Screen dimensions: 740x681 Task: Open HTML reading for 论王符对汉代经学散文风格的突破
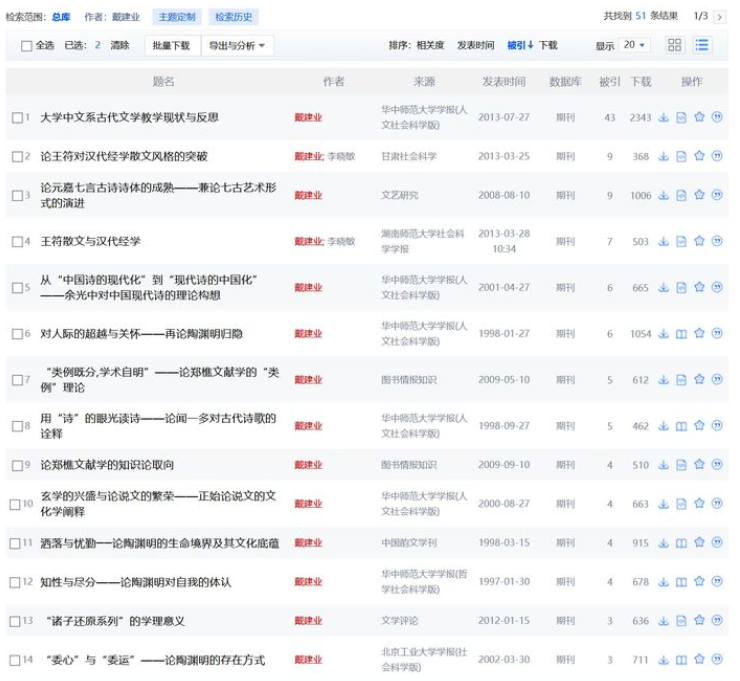pos(681,156)
